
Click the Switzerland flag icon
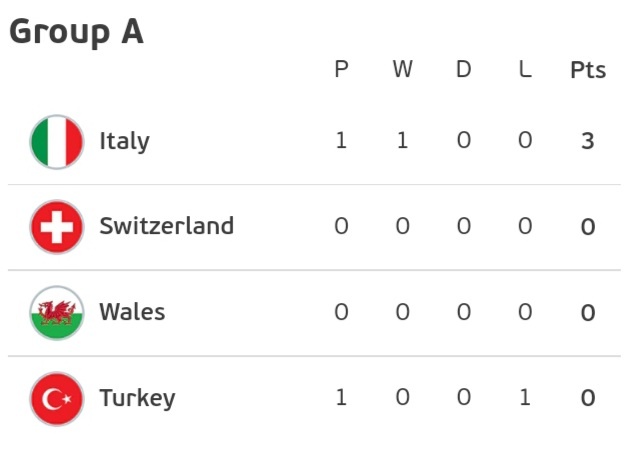(x=57, y=227)
